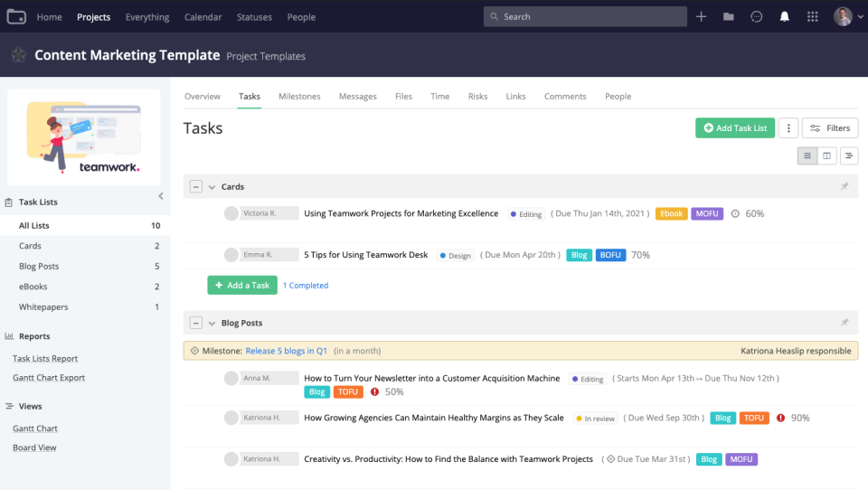Click the Add Task List button

[x=734, y=128]
